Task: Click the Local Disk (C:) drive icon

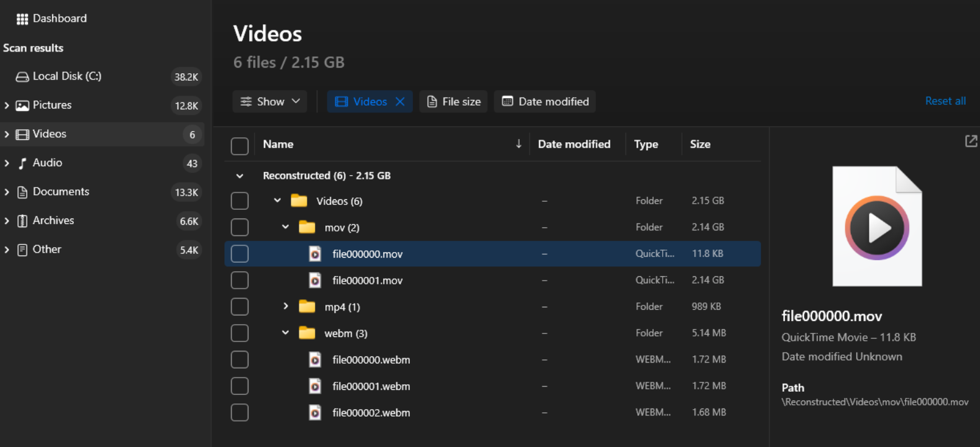Action: pyautogui.click(x=22, y=77)
